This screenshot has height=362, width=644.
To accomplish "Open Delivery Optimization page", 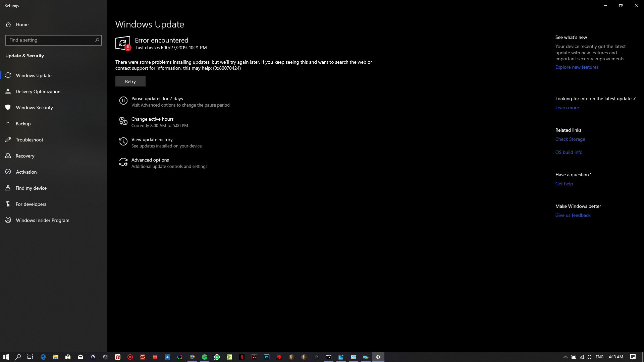I will pyautogui.click(x=54, y=92).
